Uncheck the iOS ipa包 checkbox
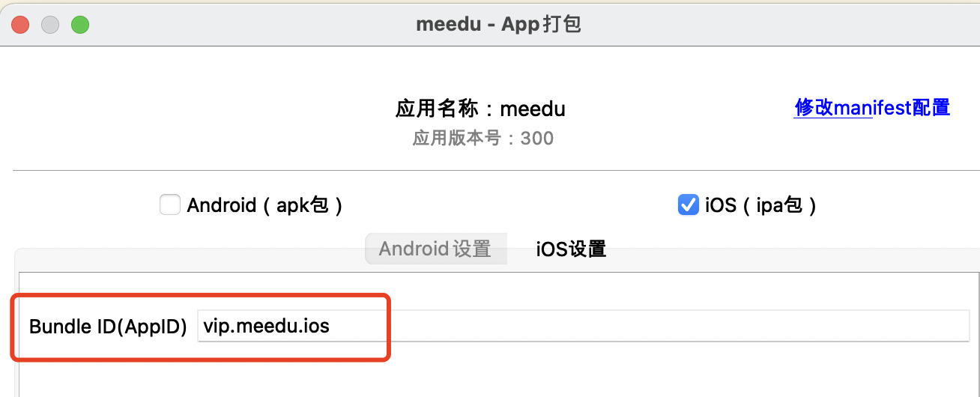This screenshot has width=980, height=397. 688,204
